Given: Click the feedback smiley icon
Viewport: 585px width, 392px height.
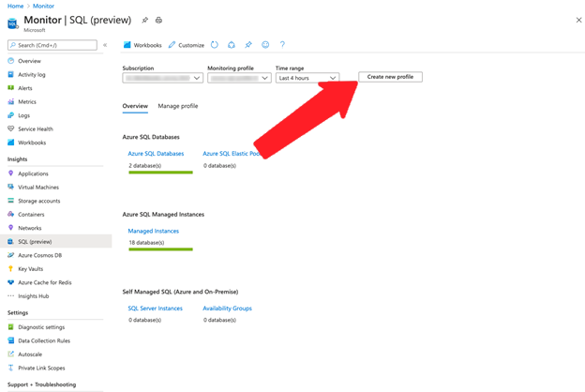Looking at the screenshot, I should point(265,45).
